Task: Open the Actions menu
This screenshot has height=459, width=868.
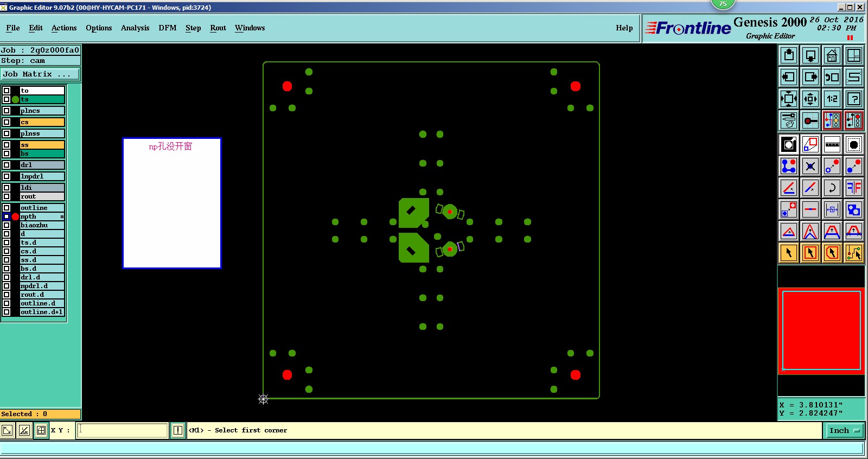Action: pyautogui.click(x=64, y=28)
